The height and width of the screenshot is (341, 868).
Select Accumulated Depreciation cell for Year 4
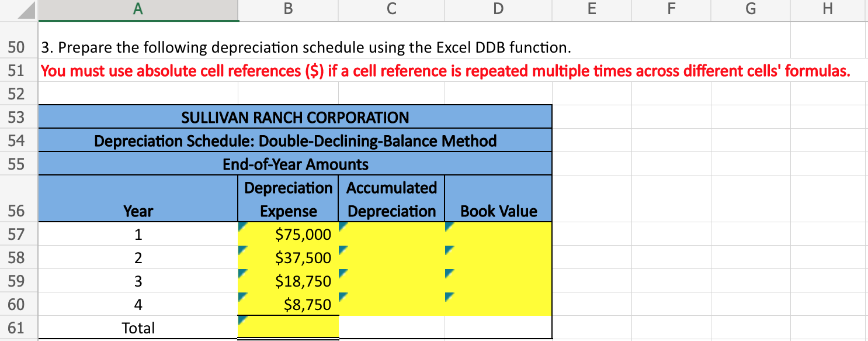(391, 304)
